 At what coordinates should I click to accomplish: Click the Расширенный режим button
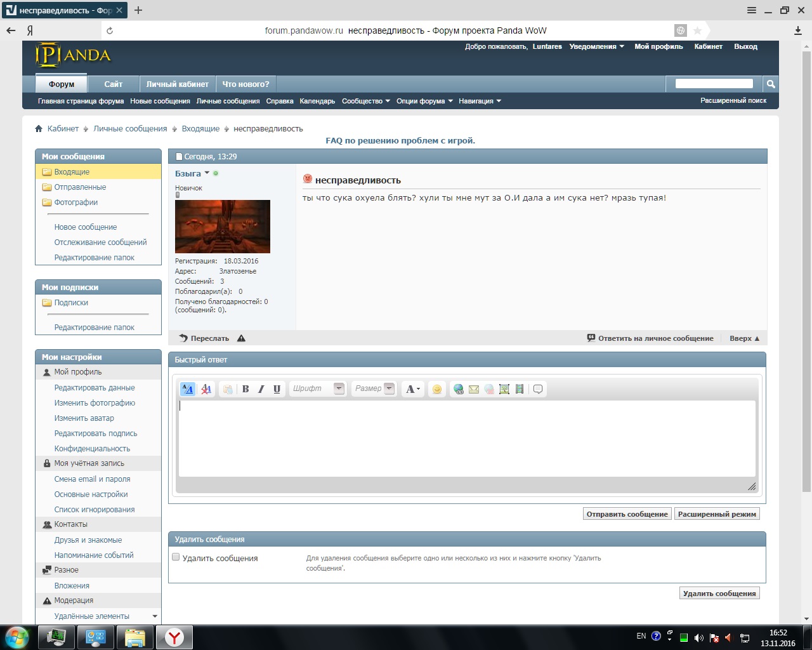point(717,514)
